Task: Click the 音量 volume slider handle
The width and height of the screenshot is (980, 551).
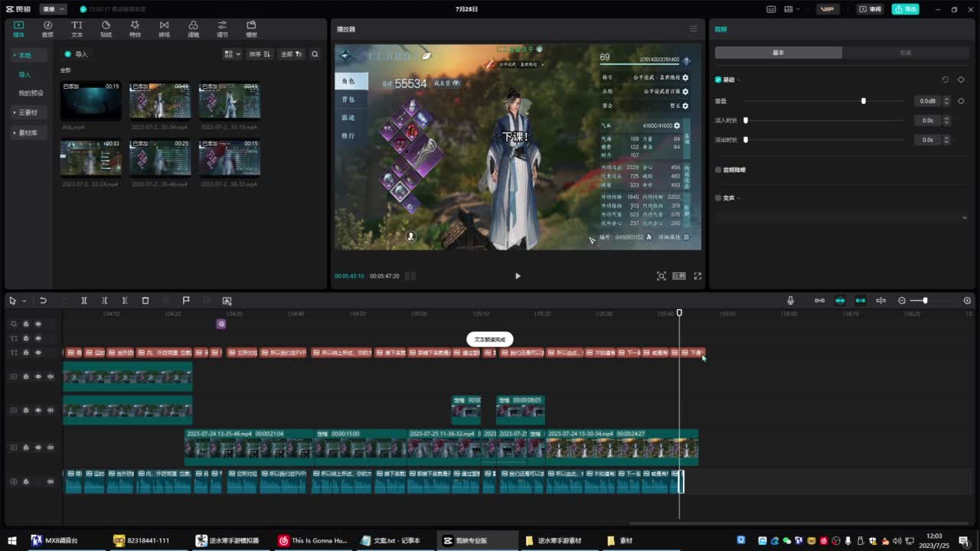Action: (864, 101)
